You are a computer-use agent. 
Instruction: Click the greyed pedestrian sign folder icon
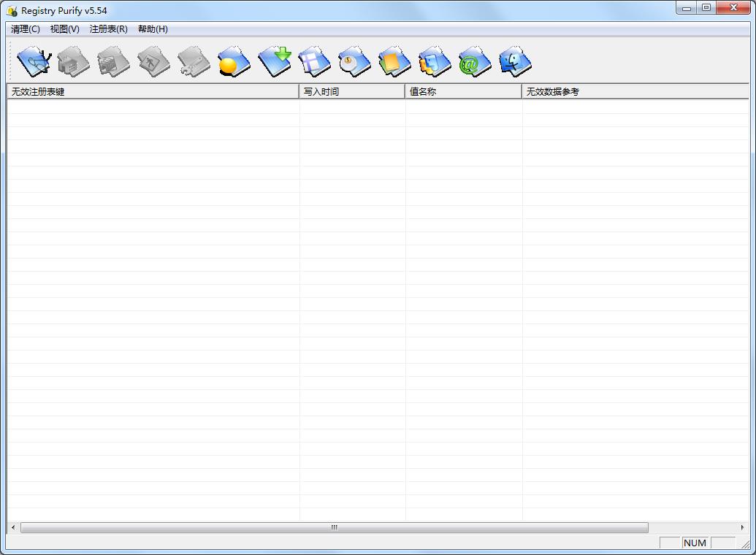tap(154, 62)
